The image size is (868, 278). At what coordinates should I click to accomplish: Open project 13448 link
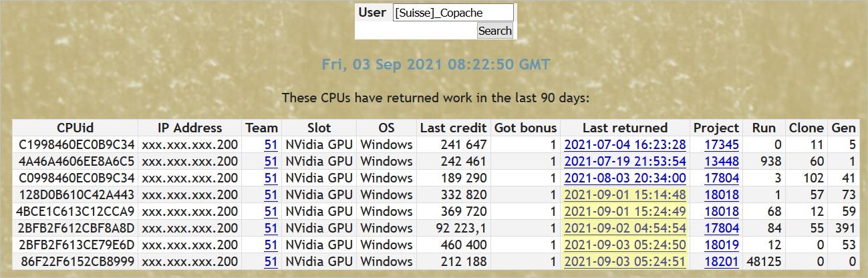(x=722, y=161)
